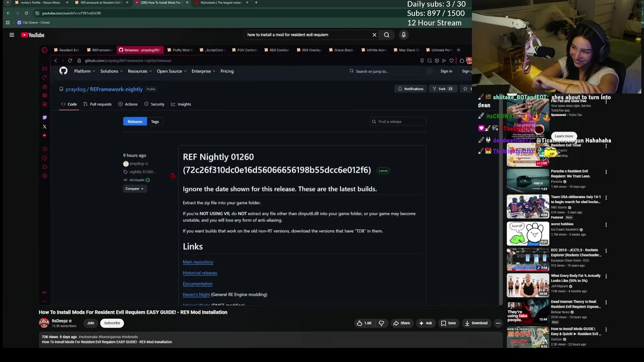Viewport: 644px width, 362px height.
Task: Click into the YouTube search field
Action: pyautogui.click(x=307, y=35)
